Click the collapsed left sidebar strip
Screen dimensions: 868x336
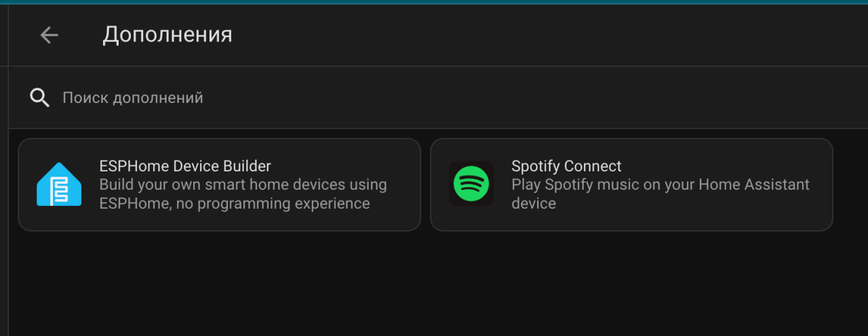[4, 169]
